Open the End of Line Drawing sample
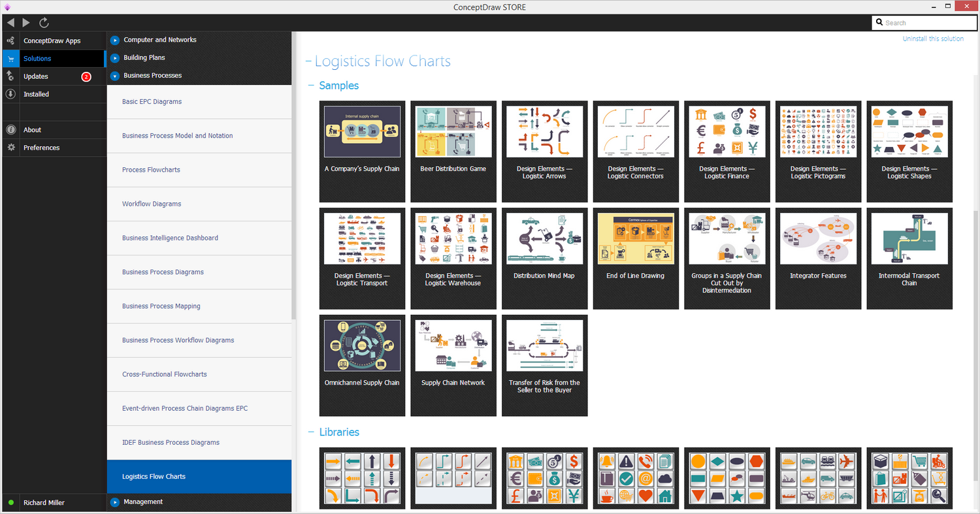Viewport: 980px width, 514px height. 636,259
